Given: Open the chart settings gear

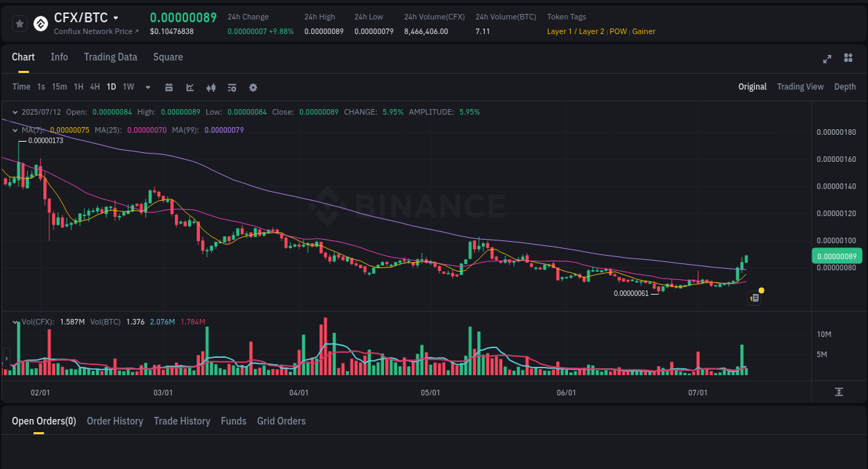Looking at the screenshot, I should (x=253, y=87).
